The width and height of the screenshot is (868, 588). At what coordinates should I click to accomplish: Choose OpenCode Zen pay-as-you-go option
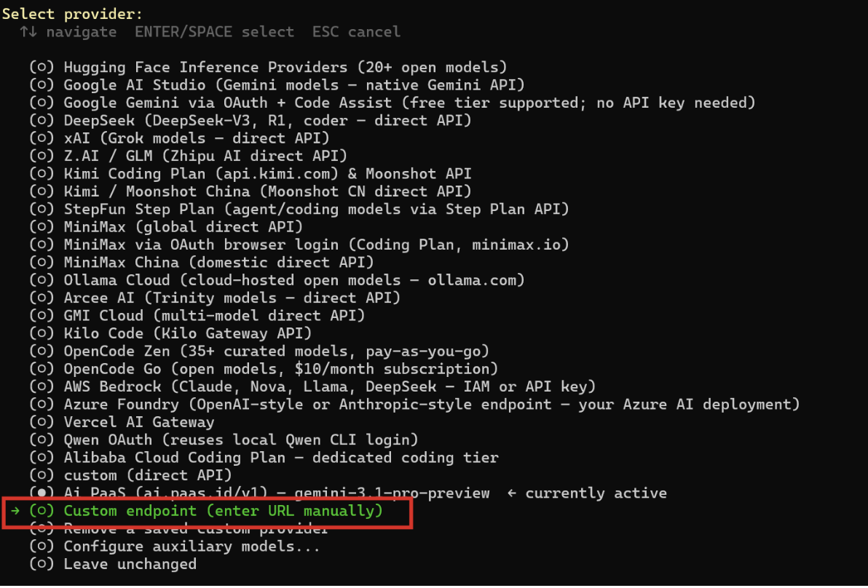tap(259, 351)
